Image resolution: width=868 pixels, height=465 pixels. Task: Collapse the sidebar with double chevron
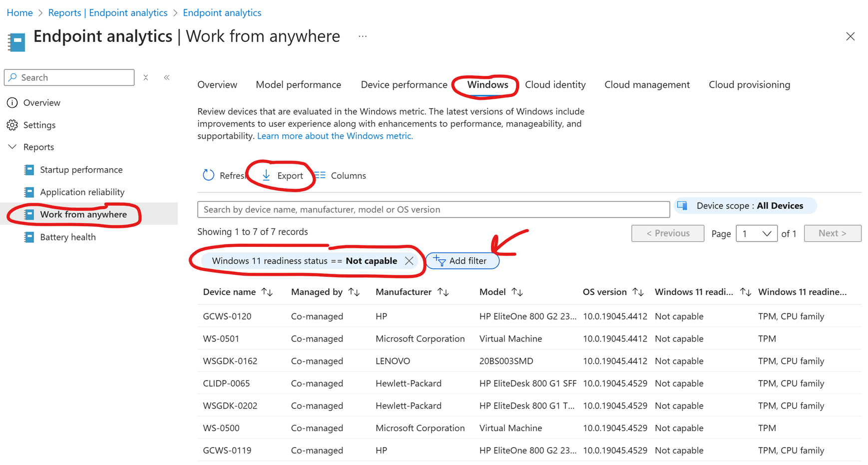167,77
